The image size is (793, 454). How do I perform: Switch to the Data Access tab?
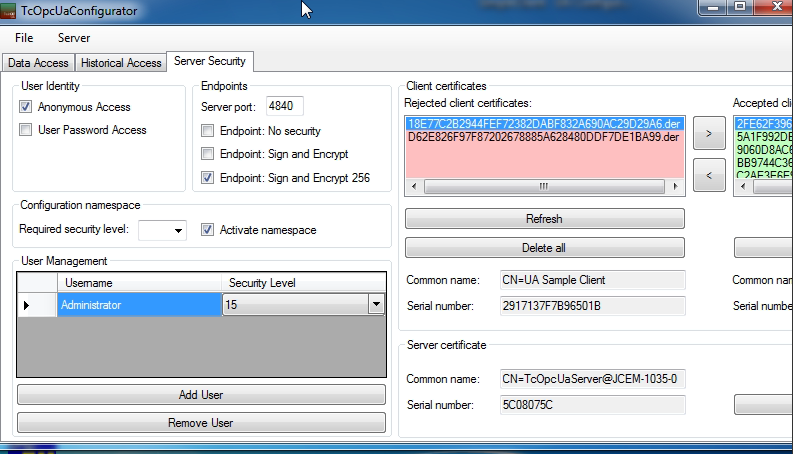coord(38,63)
